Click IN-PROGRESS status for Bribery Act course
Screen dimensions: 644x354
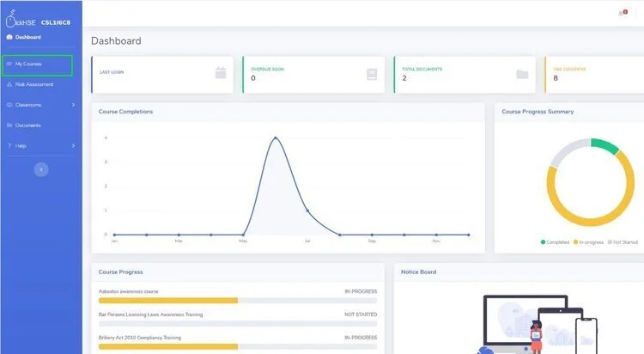(x=361, y=338)
